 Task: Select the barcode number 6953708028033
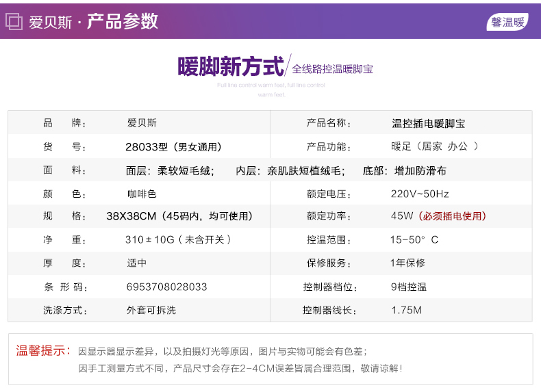tap(166, 287)
